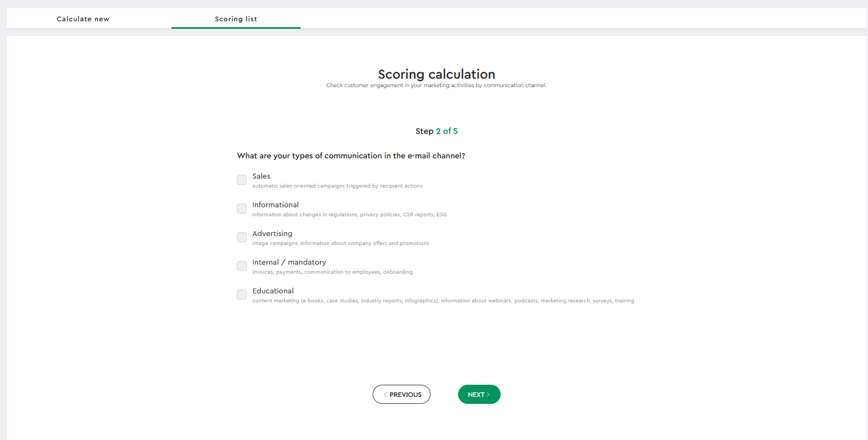This screenshot has width=868, height=440.
Task: Select the Internal / mandatory checkbox
Action: tap(242, 266)
